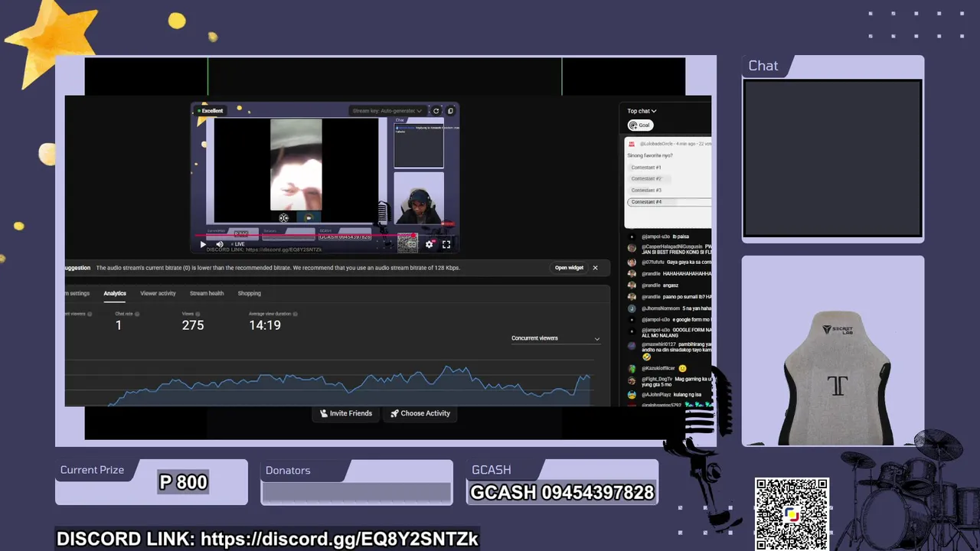Click the @CasperHalagadNiGusgusin chat avatar
Viewport: 980px width, 551px height.
pos(632,248)
